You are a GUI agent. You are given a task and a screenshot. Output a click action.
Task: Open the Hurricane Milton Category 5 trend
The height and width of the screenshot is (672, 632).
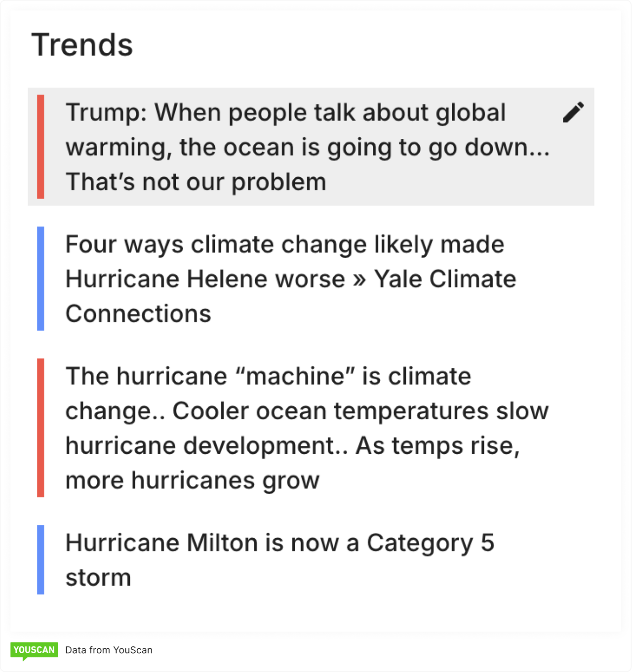click(280, 559)
